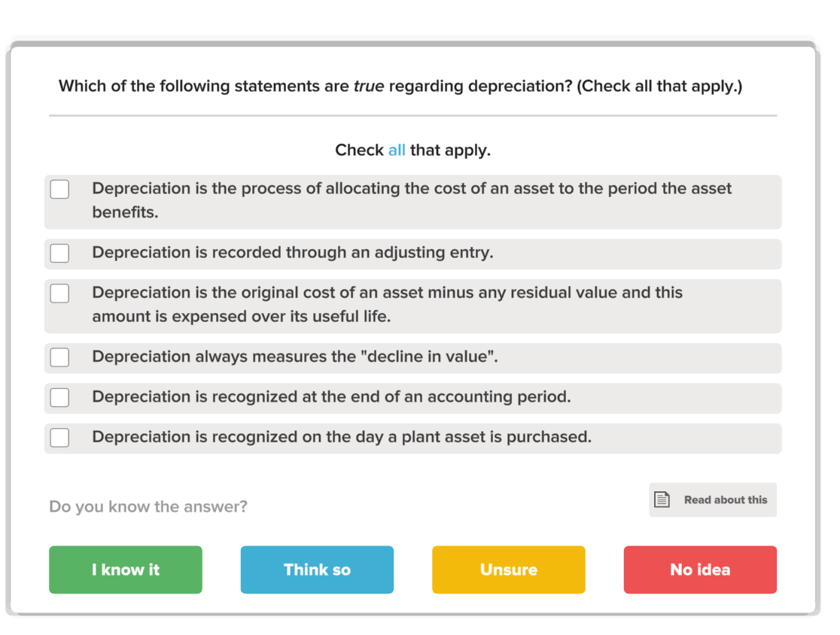Check the original cost minus residual value statement
The image size is (840, 635).
[59, 293]
